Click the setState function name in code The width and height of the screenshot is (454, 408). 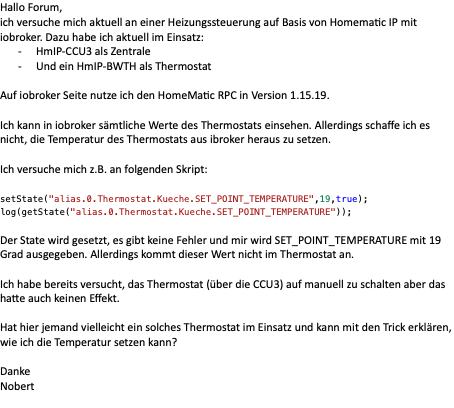coord(21,199)
